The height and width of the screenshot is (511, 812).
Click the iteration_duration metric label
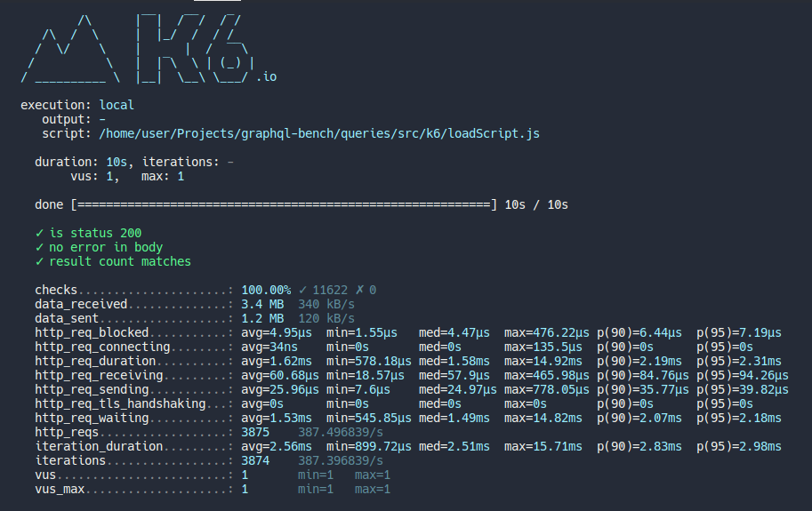(x=99, y=446)
